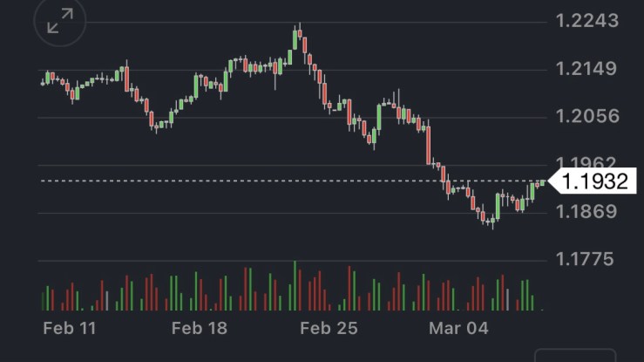
Task: Select the 1.2243 price axis label
Action: [x=586, y=21]
